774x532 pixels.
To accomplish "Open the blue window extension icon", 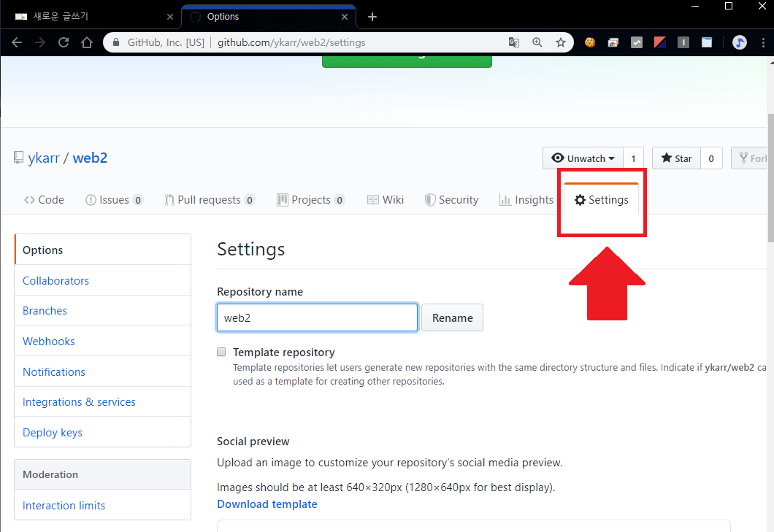I will tap(707, 42).
